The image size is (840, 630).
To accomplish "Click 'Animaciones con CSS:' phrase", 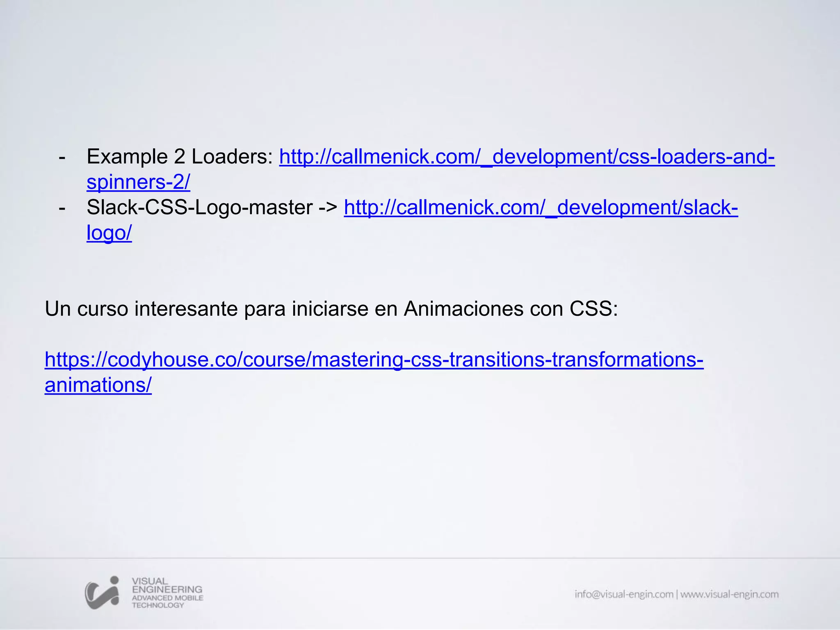I will (x=510, y=309).
